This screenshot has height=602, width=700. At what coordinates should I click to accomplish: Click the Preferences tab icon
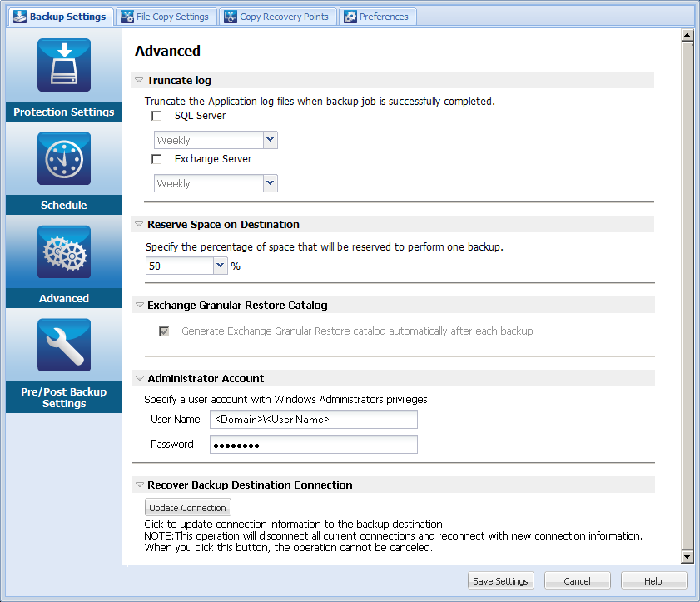coord(350,16)
